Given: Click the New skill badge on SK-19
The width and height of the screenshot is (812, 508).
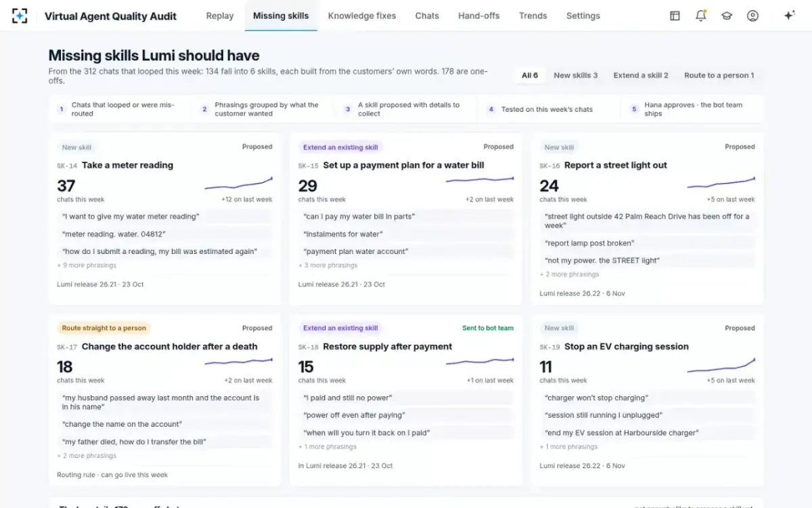Looking at the screenshot, I should pos(559,328).
